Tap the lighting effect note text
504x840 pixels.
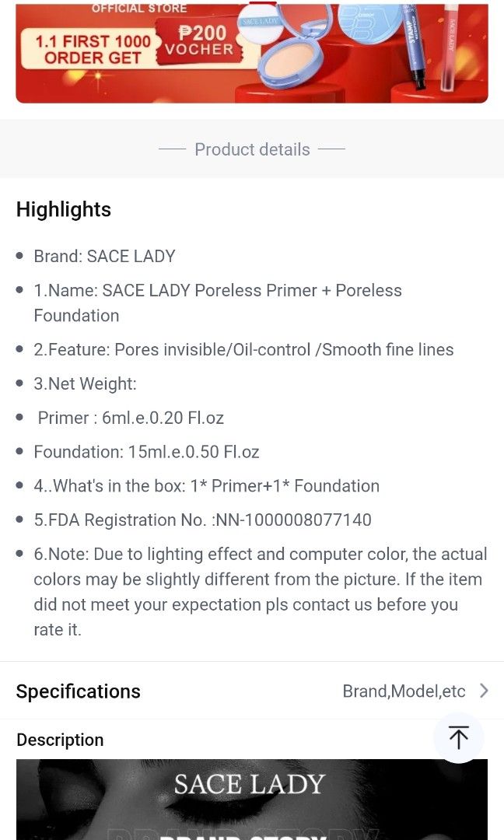point(252,591)
